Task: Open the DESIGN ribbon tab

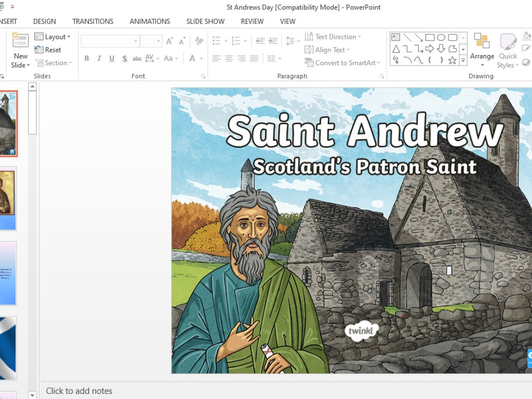Action: pyautogui.click(x=45, y=21)
